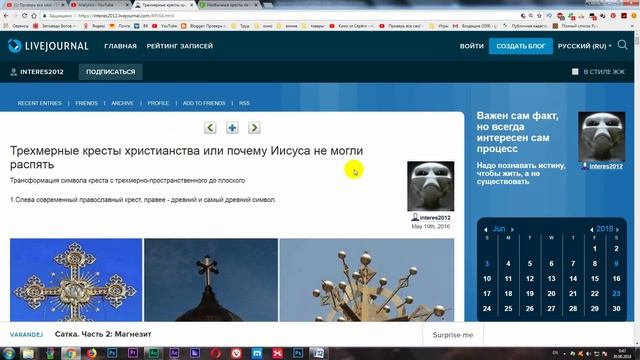This screenshot has height=360, width=640.
Task: Click interes2012 link under sidebar avatar
Action: tap(606, 166)
